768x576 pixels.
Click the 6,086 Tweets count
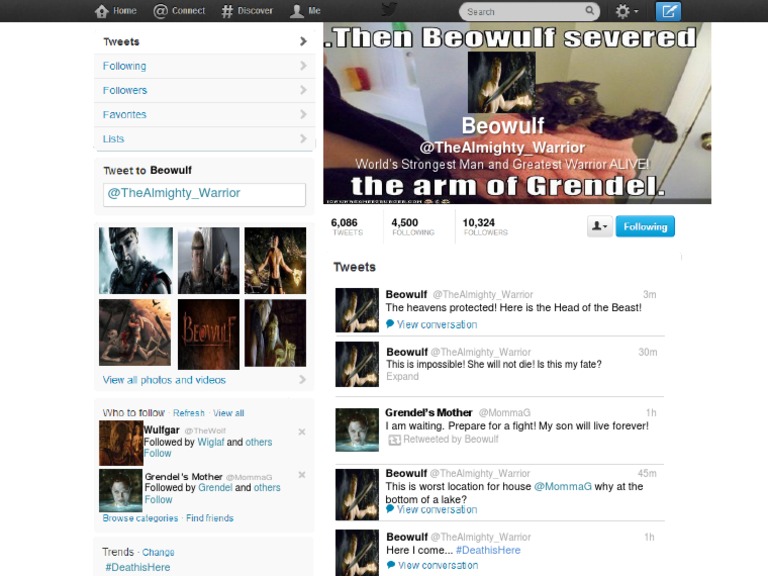[x=347, y=226]
